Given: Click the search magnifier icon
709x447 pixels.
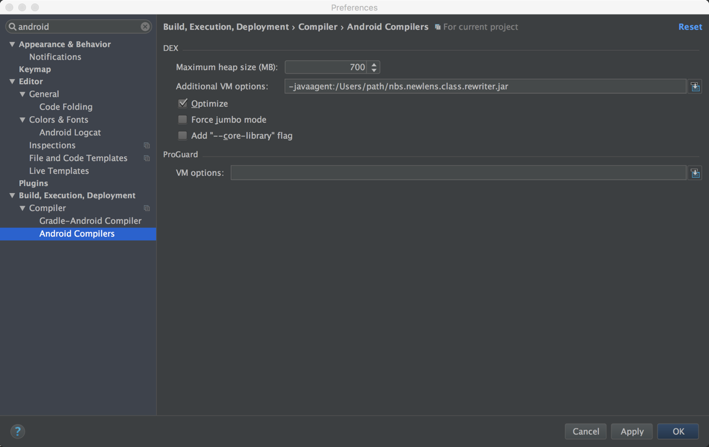Looking at the screenshot, I should coord(12,27).
